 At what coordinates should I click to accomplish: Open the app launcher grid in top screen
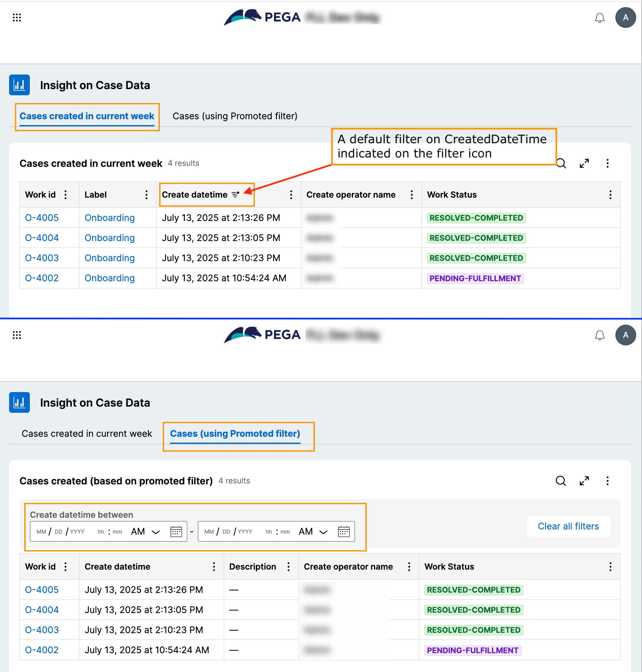17,17
